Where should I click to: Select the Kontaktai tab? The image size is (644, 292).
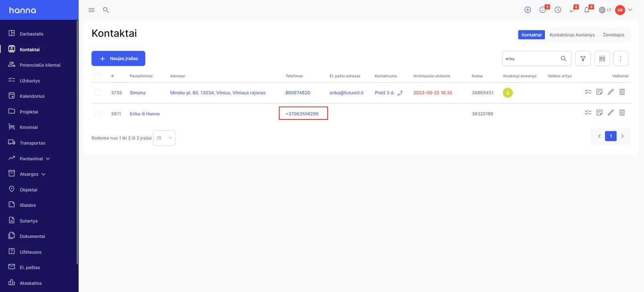pyautogui.click(x=531, y=35)
